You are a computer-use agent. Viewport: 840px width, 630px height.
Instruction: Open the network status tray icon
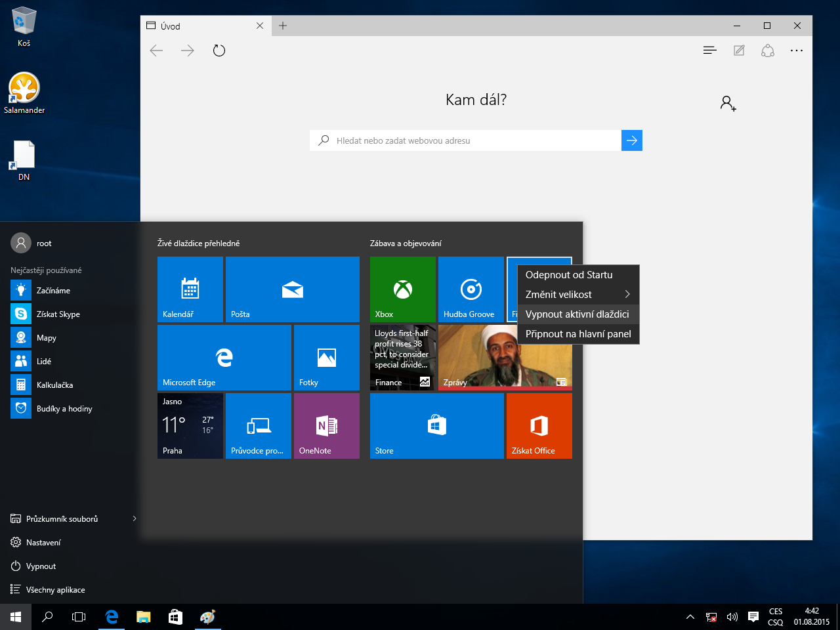tap(711, 617)
